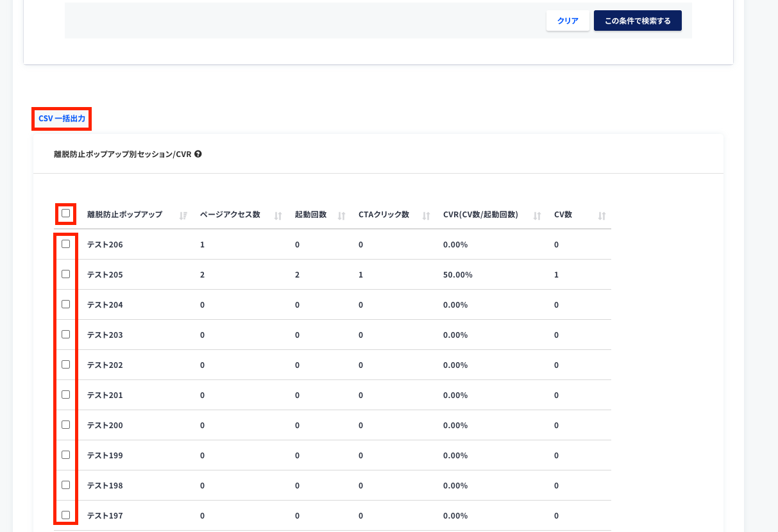
Task: Click the テスト203 row name
Action: click(x=105, y=335)
